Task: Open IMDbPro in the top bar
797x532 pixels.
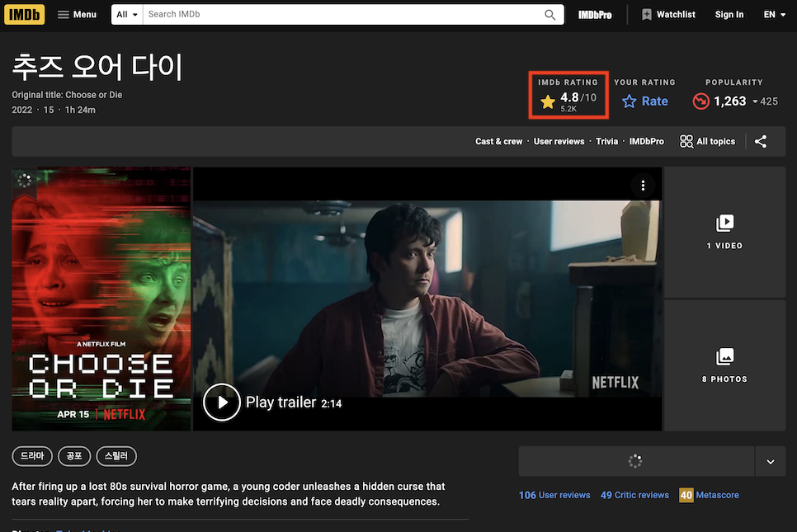Action: pyautogui.click(x=595, y=15)
